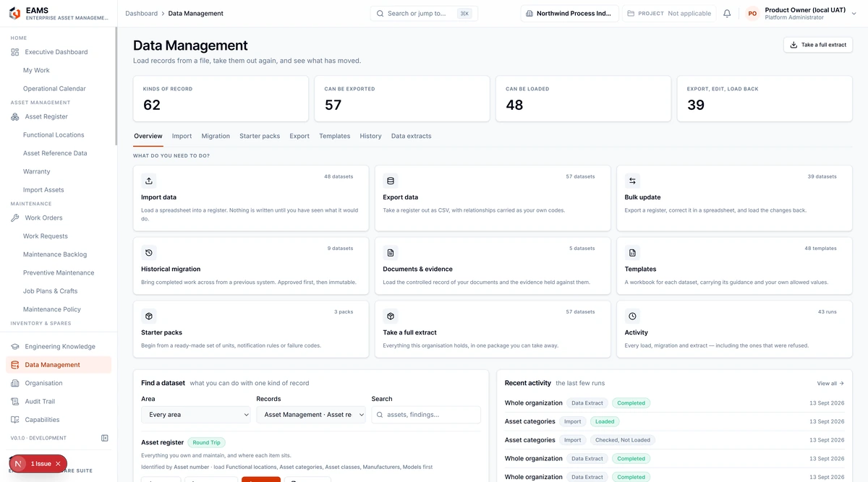868x482 pixels.
Task: Click the PO user avatar
Action: [752, 14]
